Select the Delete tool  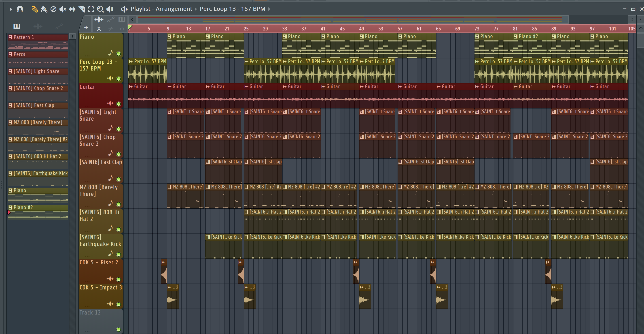click(x=53, y=9)
